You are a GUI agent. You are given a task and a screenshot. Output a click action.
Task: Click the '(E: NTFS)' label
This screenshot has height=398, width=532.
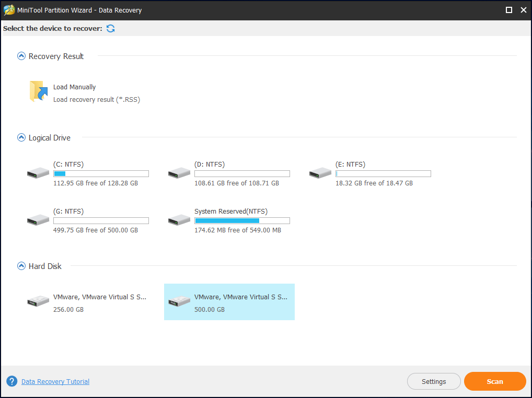click(x=351, y=165)
